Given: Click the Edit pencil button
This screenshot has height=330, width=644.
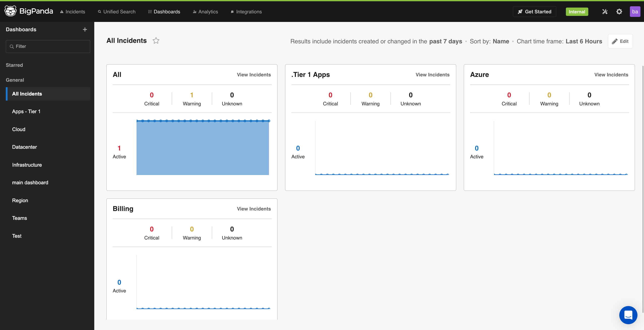Looking at the screenshot, I should (x=620, y=41).
